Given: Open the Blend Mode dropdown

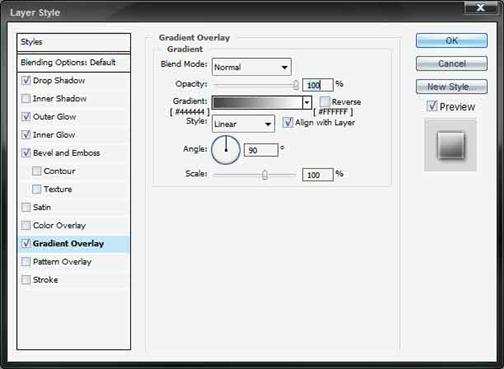Looking at the screenshot, I should (x=252, y=67).
